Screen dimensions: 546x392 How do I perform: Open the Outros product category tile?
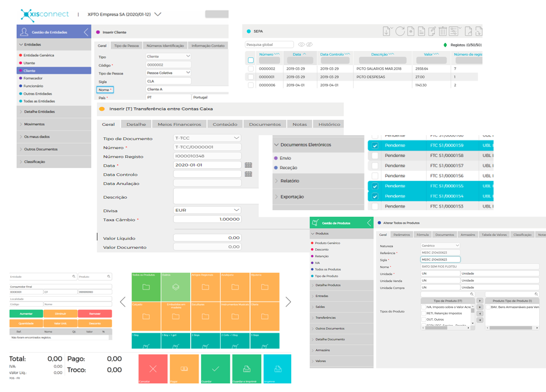[176, 287]
